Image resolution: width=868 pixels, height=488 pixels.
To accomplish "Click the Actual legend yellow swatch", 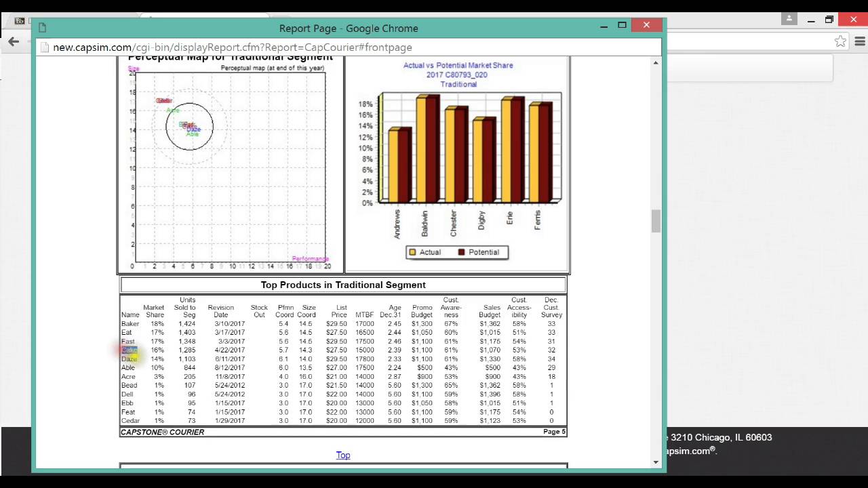I will pyautogui.click(x=412, y=252).
